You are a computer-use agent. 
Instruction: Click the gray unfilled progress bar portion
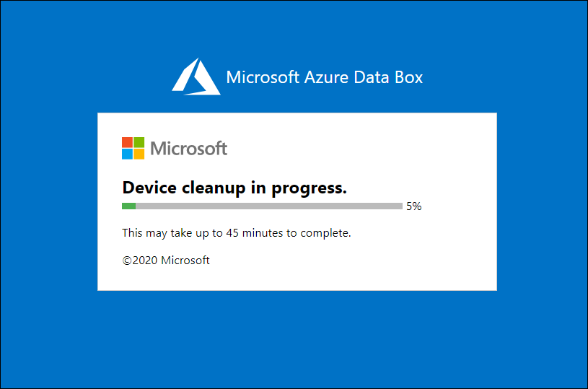[269, 206]
